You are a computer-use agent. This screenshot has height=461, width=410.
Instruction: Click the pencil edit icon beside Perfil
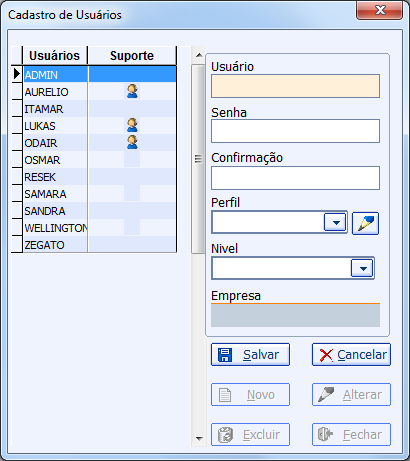pyautogui.click(x=365, y=223)
